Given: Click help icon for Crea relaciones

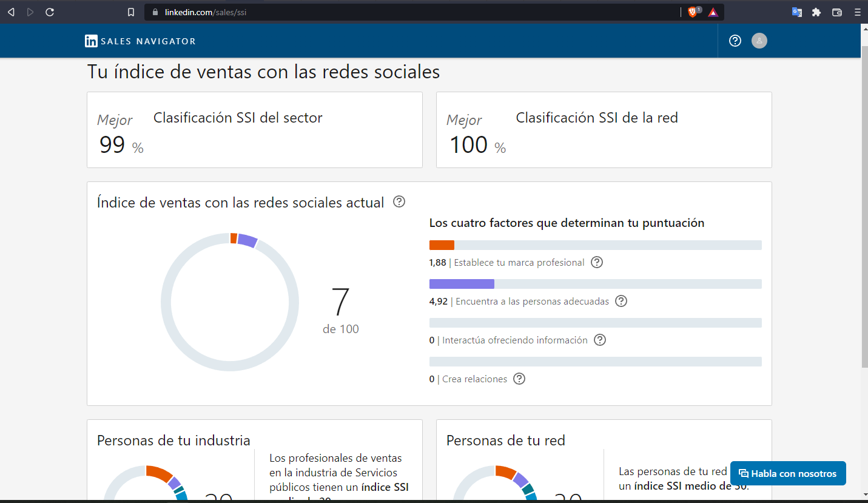Looking at the screenshot, I should 519,379.
